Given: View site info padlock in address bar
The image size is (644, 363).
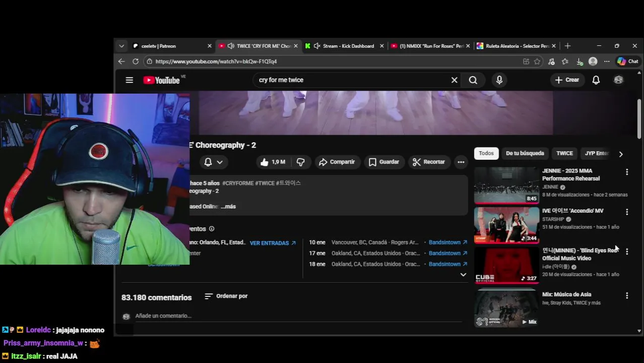Looking at the screenshot, I should 149,62.
